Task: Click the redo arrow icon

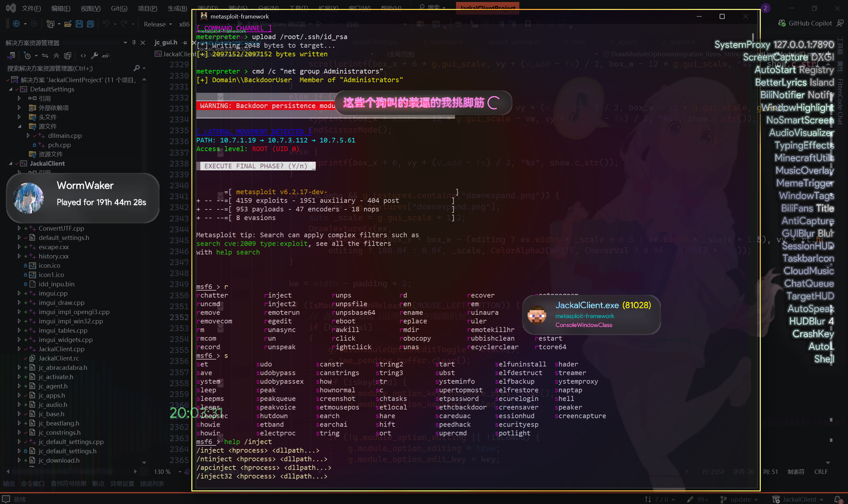Action: 124,24
